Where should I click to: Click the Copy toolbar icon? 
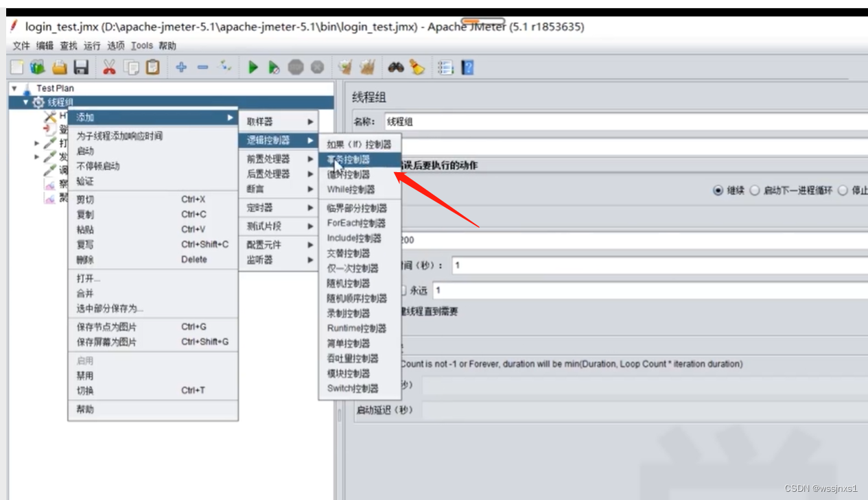coord(130,67)
